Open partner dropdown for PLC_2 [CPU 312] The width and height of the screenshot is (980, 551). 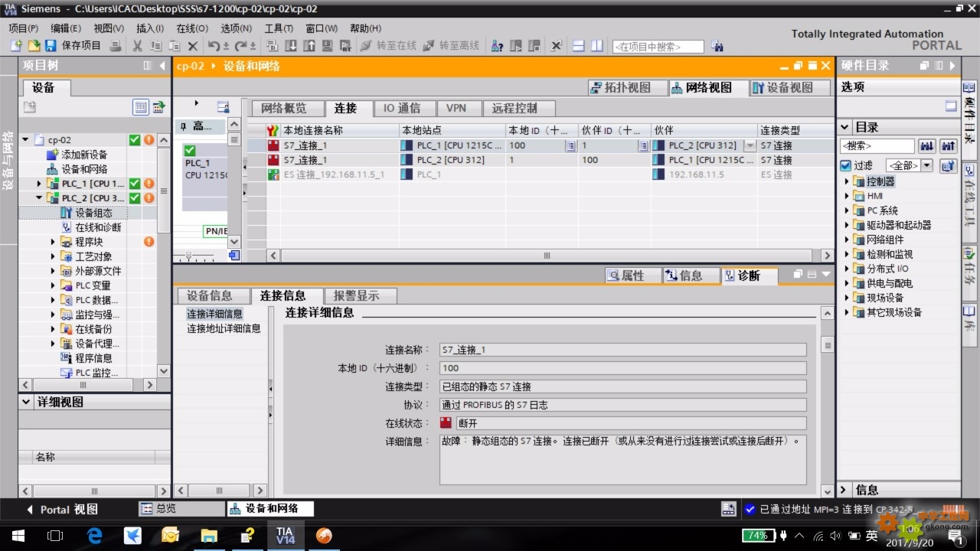tap(750, 145)
